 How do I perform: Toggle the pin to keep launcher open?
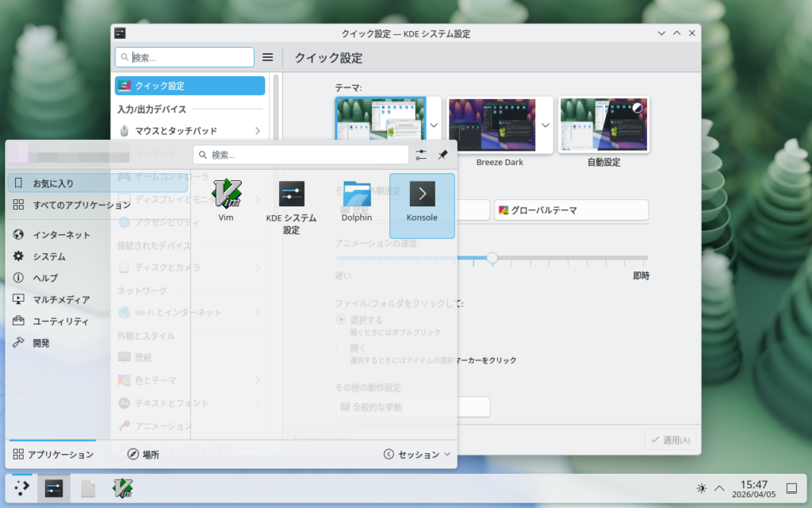click(443, 155)
